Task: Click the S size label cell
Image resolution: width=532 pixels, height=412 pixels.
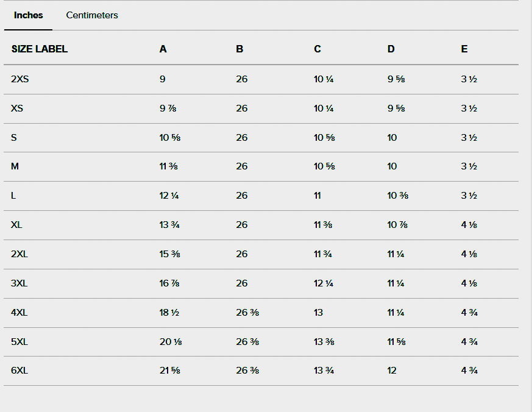Action: point(14,138)
